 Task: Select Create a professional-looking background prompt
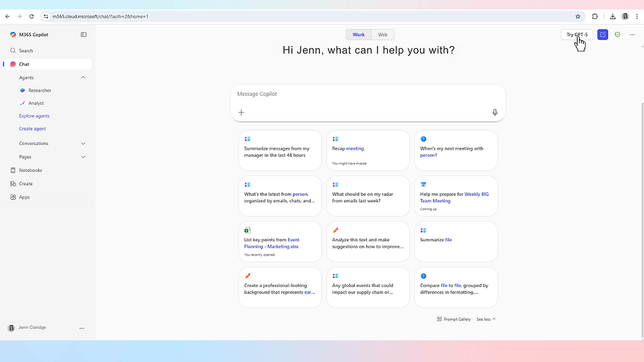click(x=280, y=287)
